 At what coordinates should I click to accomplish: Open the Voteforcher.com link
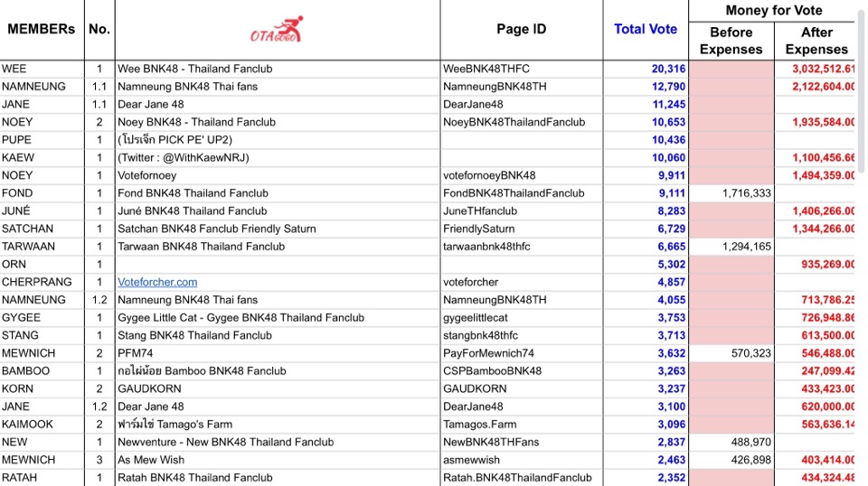click(157, 282)
